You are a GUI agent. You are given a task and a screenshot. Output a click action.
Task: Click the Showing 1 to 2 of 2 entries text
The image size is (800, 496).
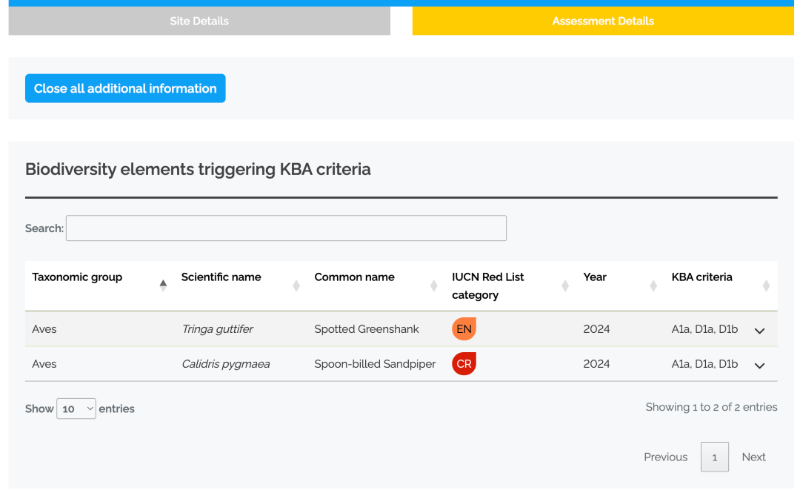[711, 407]
